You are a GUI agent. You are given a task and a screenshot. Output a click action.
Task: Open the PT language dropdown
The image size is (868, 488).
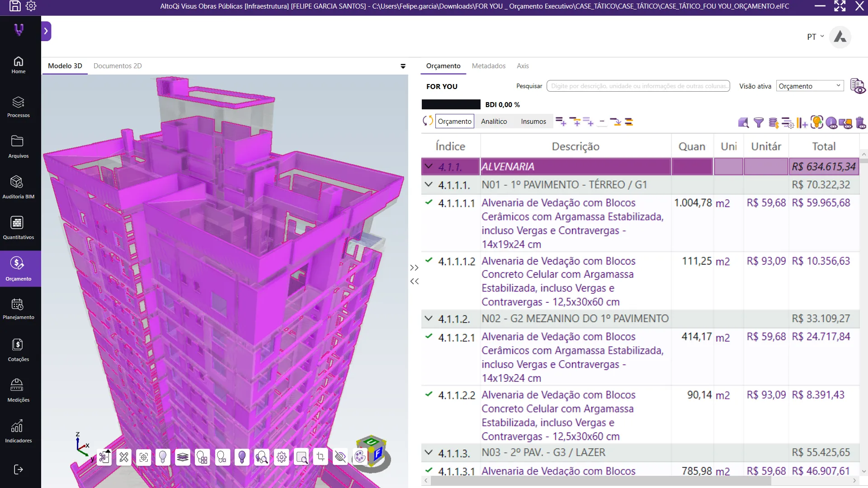point(816,37)
